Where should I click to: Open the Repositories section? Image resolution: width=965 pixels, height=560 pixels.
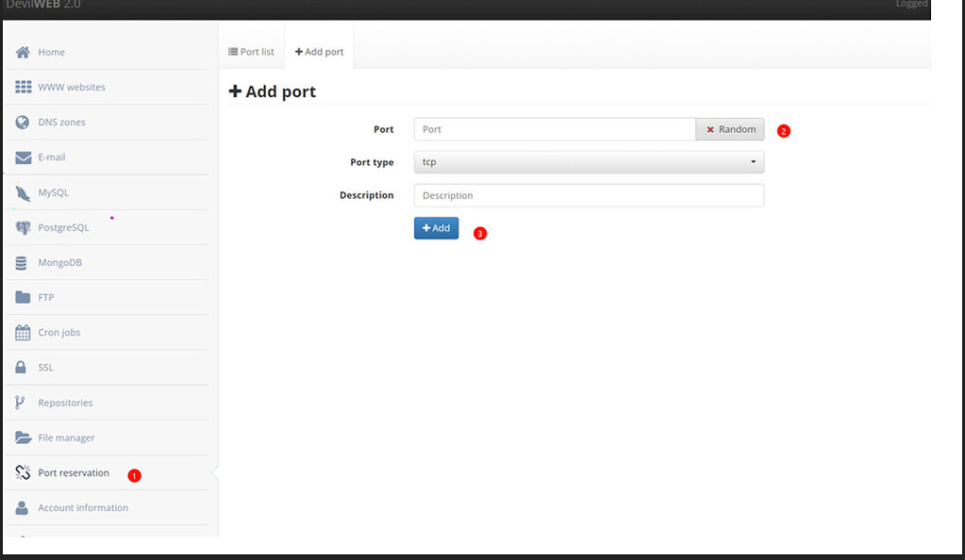(x=65, y=404)
